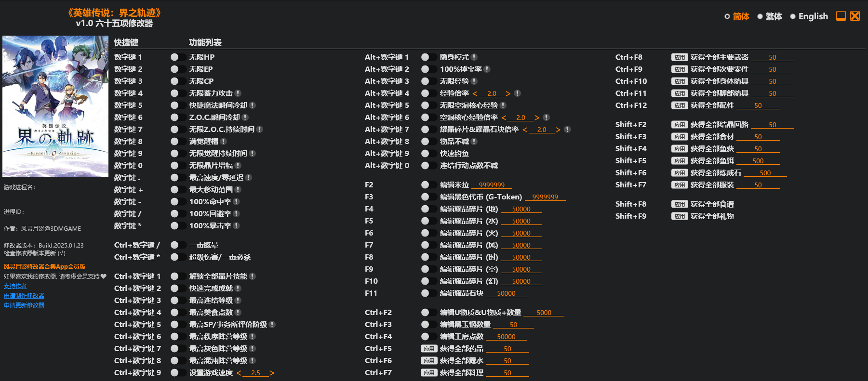Click the info icon beside 无限晶片增幅

click(x=238, y=166)
